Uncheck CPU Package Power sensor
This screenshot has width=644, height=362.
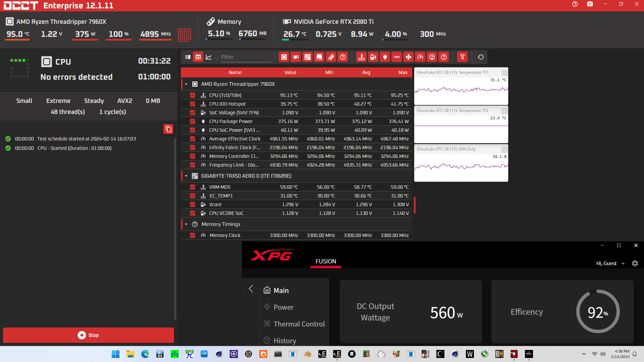click(x=193, y=121)
